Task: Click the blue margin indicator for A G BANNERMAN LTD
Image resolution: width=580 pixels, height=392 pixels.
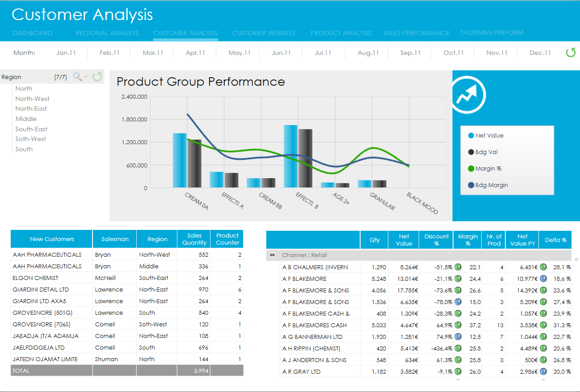Action: [458, 337]
